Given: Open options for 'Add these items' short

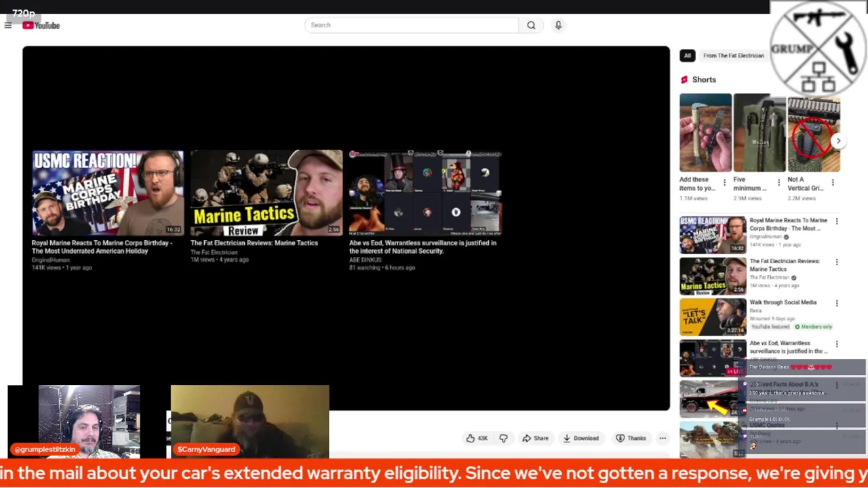Looking at the screenshot, I should click(x=724, y=183).
